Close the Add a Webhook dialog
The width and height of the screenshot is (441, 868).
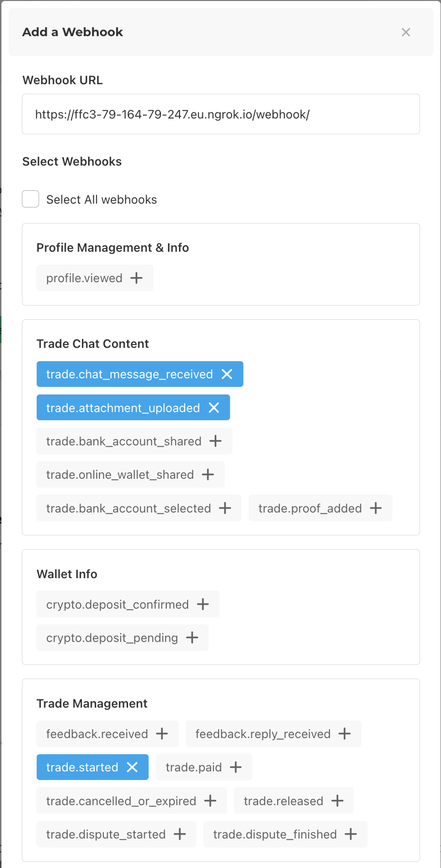coord(406,32)
